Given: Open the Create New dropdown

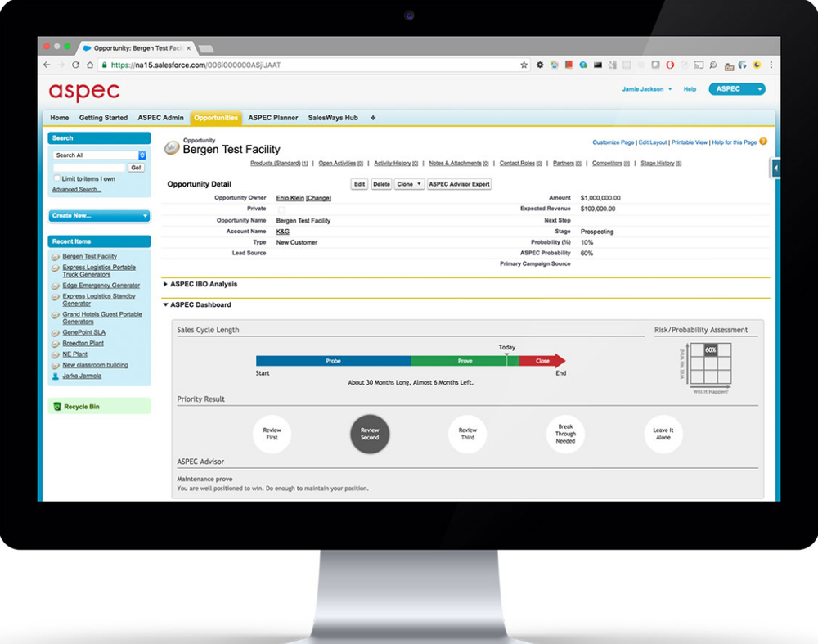Looking at the screenshot, I should (99, 215).
